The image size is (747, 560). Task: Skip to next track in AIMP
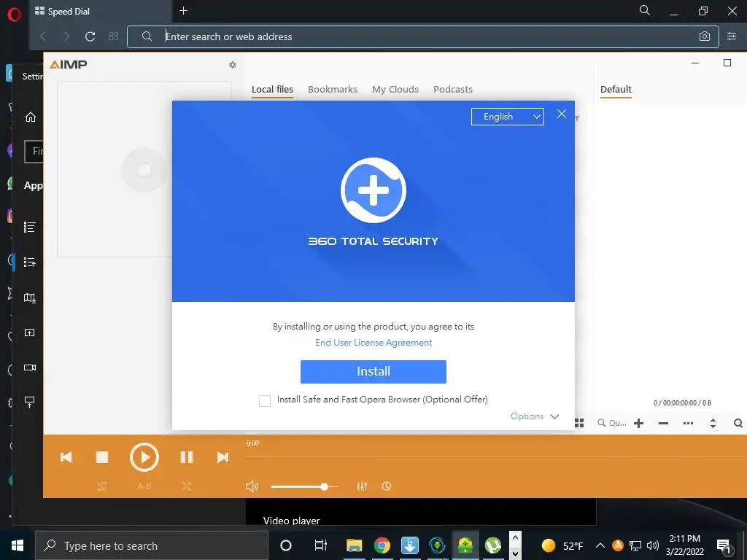(x=222, y=457)
